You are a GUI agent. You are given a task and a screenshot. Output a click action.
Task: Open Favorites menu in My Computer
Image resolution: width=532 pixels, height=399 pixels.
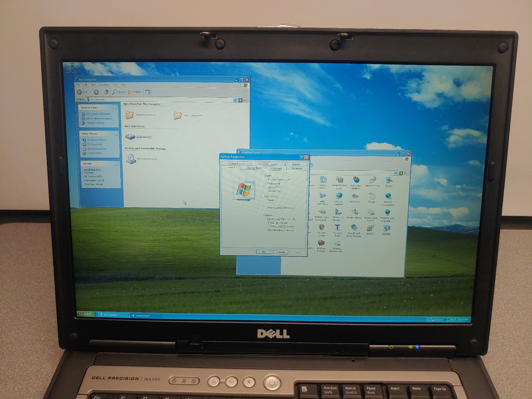click(104, 85)
